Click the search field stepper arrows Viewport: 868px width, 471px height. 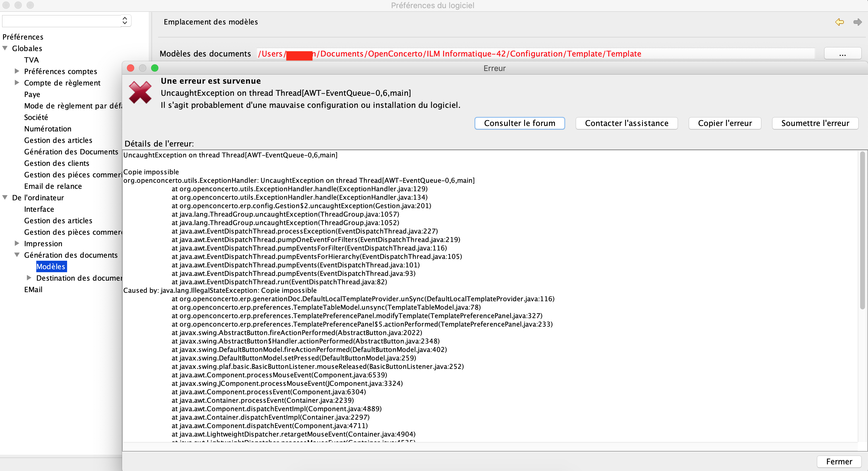coord(125,21)
